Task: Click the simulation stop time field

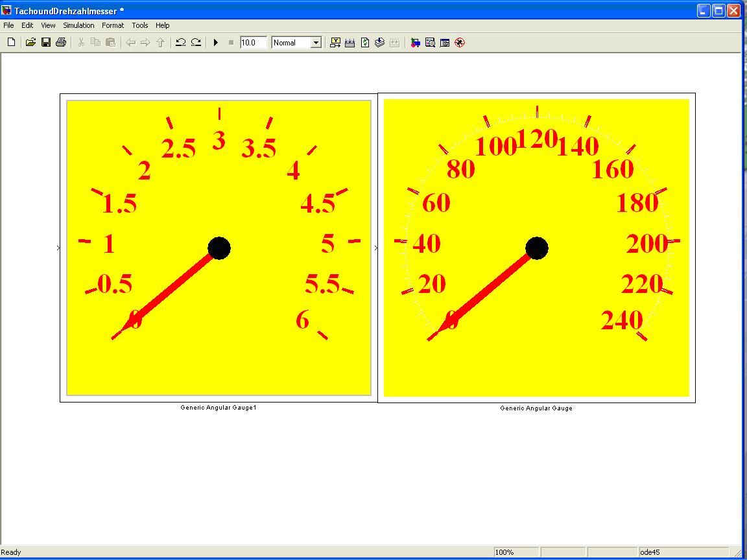Action: (x=253, y=43)
